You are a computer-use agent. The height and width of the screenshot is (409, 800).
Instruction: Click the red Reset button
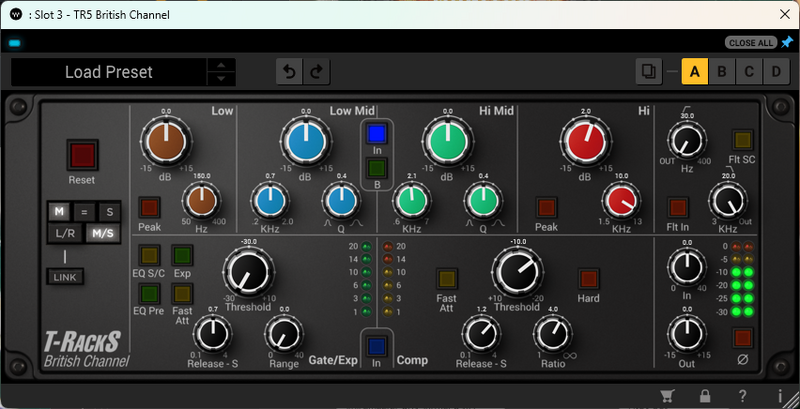[83, 155]
